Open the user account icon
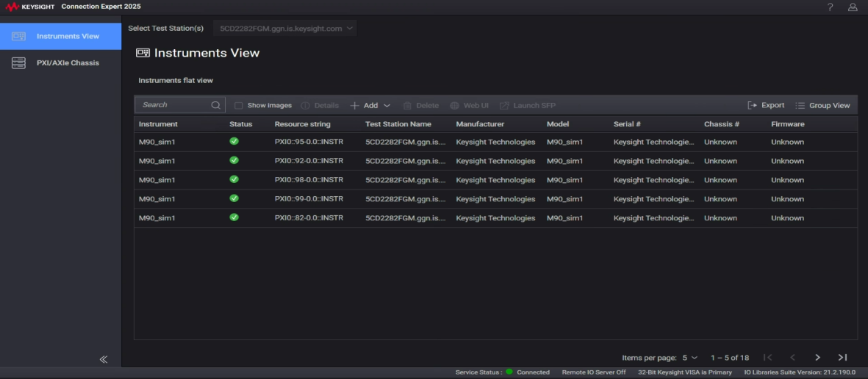Screen dimensions: 868x379 853,7
